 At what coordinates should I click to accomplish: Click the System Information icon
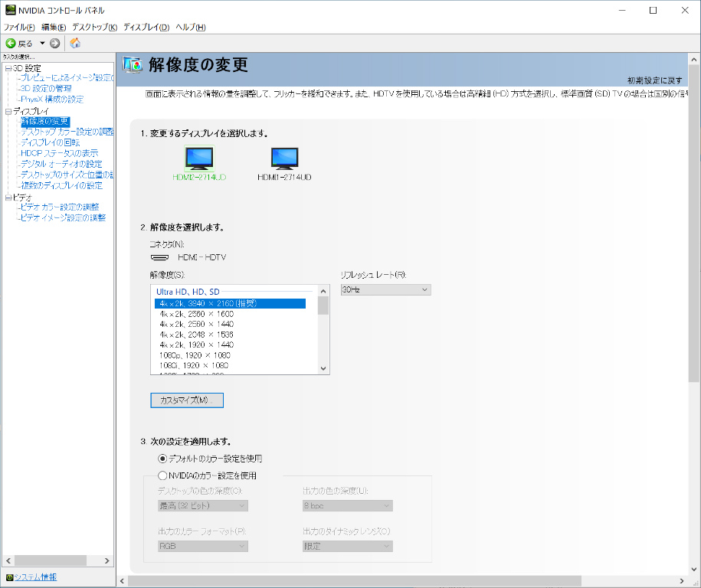(9, 577)
